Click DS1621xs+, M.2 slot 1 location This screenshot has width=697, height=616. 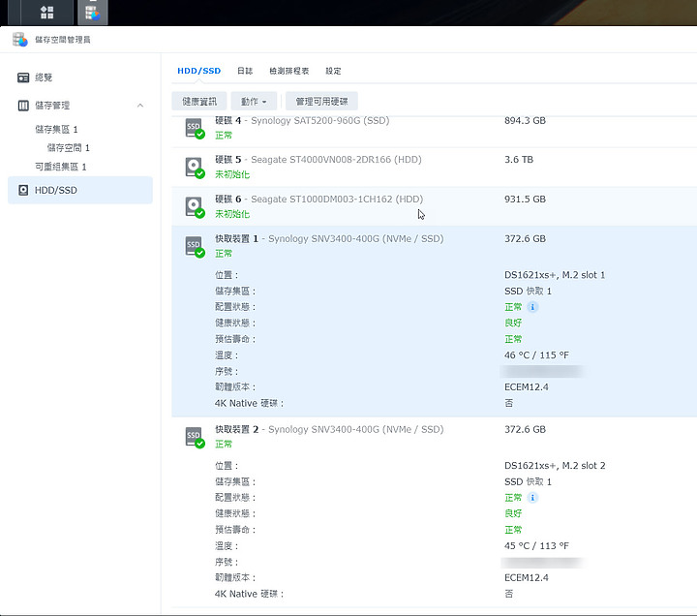[x=555, y=275]
